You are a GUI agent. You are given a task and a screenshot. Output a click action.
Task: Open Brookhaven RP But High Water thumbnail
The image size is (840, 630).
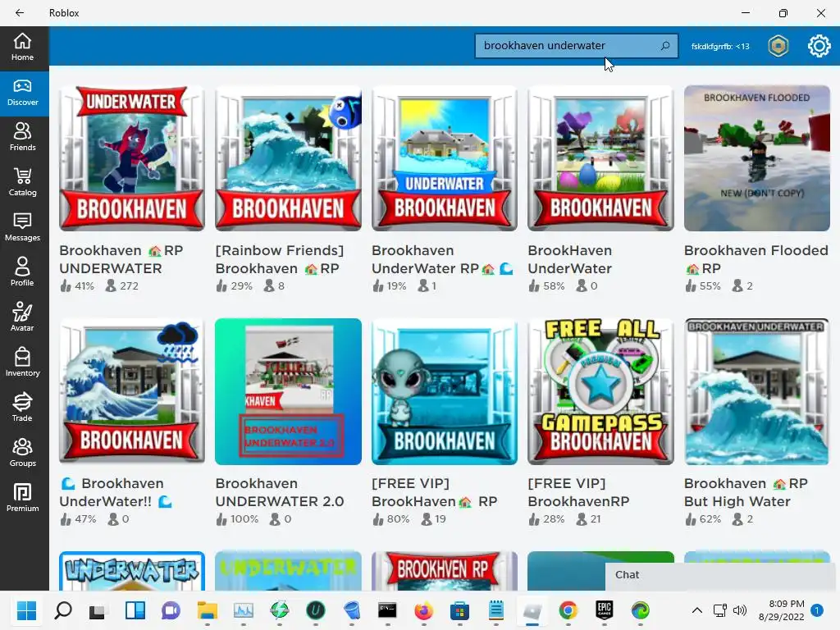click(757, 391)
